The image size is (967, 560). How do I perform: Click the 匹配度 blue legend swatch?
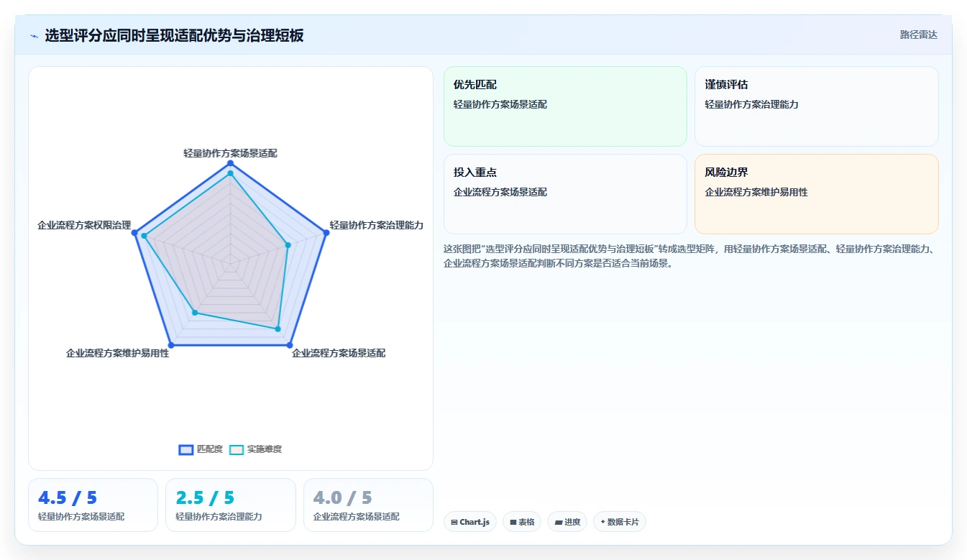coord(186,449)
